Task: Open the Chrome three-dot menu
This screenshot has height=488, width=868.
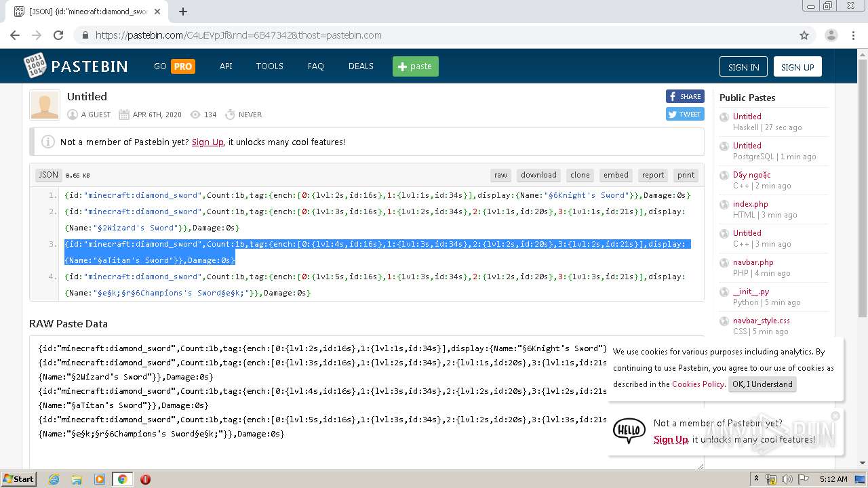Action: (854, 35)
